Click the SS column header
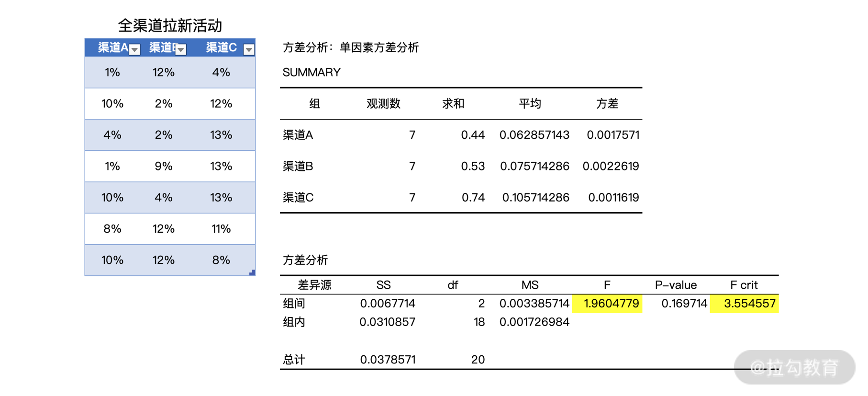868x396 pixels. (x=383, y=285)
